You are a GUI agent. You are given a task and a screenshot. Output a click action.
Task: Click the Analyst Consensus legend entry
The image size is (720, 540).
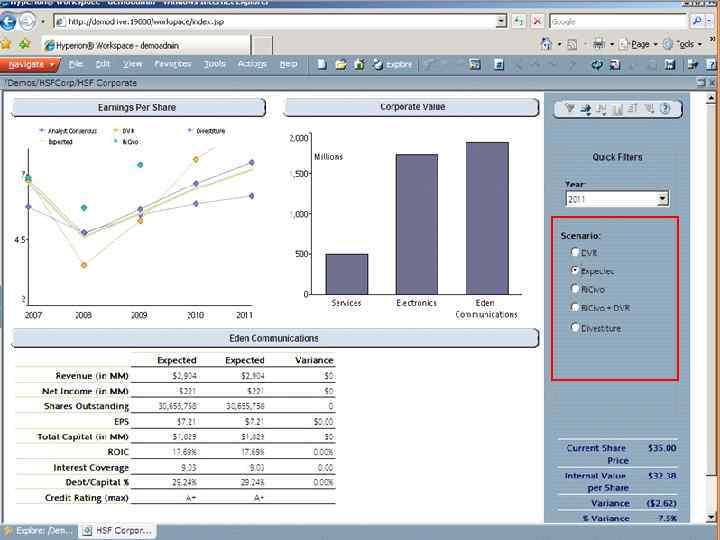pos(69,131)
